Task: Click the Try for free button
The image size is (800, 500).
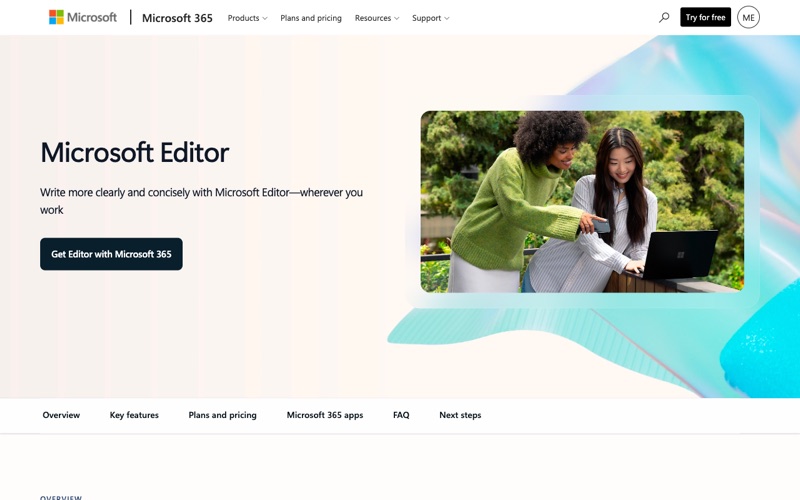Action: pyautogui.click(x=705, y=17)
